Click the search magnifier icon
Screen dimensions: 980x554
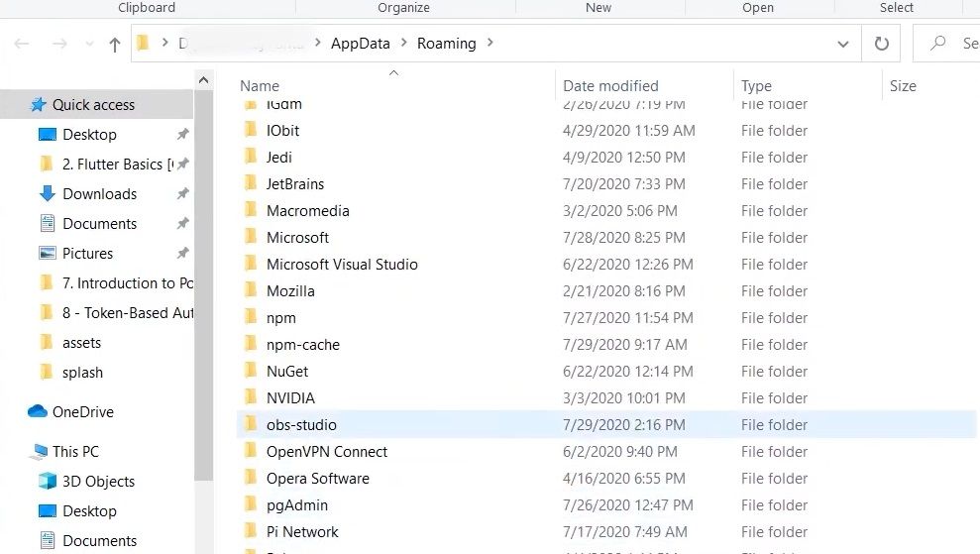tap(937, 44)
